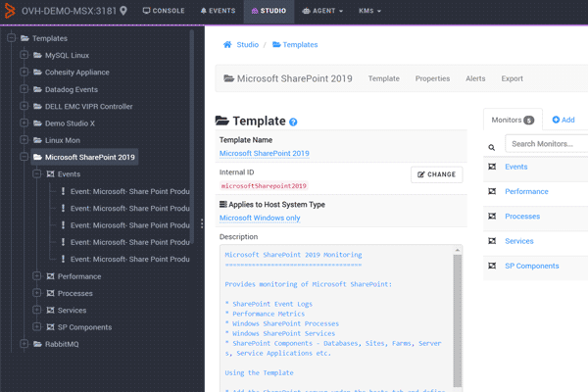This screenshot has width=588, height=392.
Task: Click the Processes monitor icon in tree
Action: (50, 293)
